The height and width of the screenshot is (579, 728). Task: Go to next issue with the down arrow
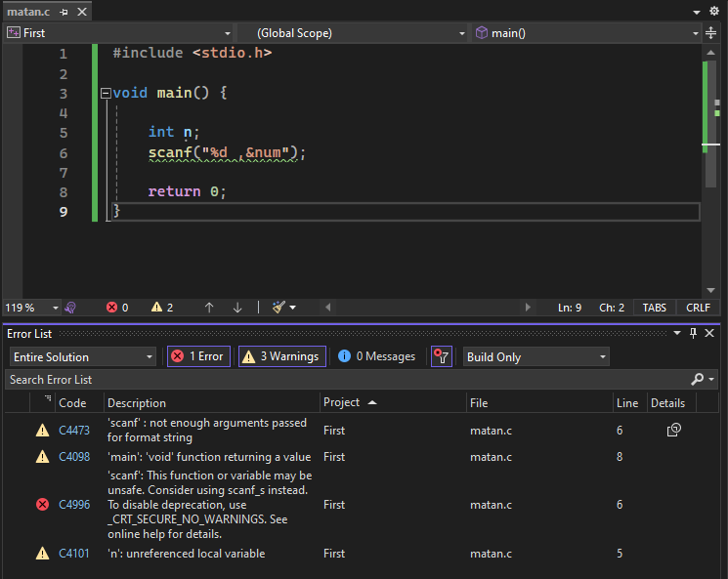coord(237,308)
